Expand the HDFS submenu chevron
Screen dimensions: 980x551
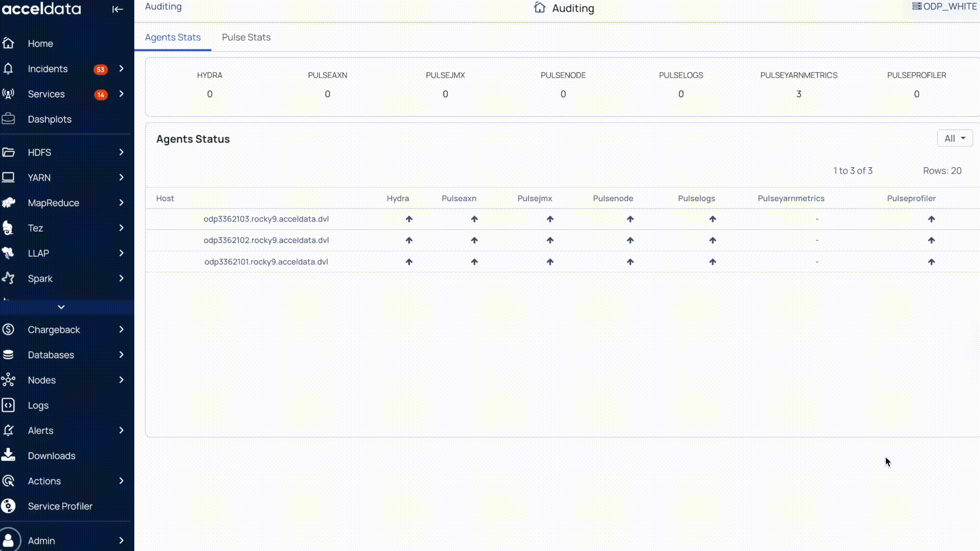[121, 152]
